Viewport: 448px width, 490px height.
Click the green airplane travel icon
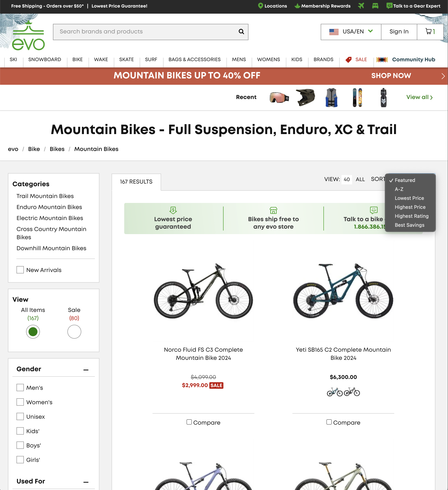(x=361, y=6)
